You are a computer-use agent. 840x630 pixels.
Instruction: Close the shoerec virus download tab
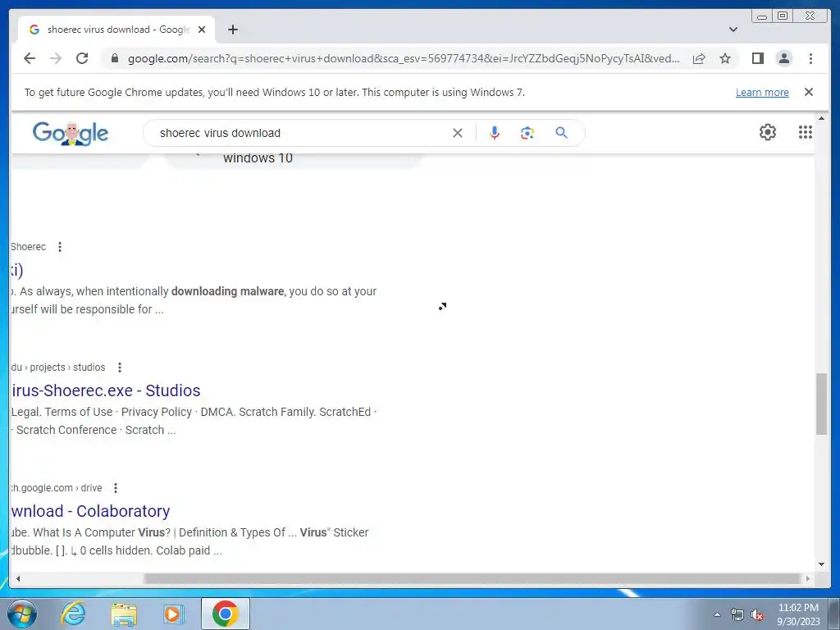point(202,30)
